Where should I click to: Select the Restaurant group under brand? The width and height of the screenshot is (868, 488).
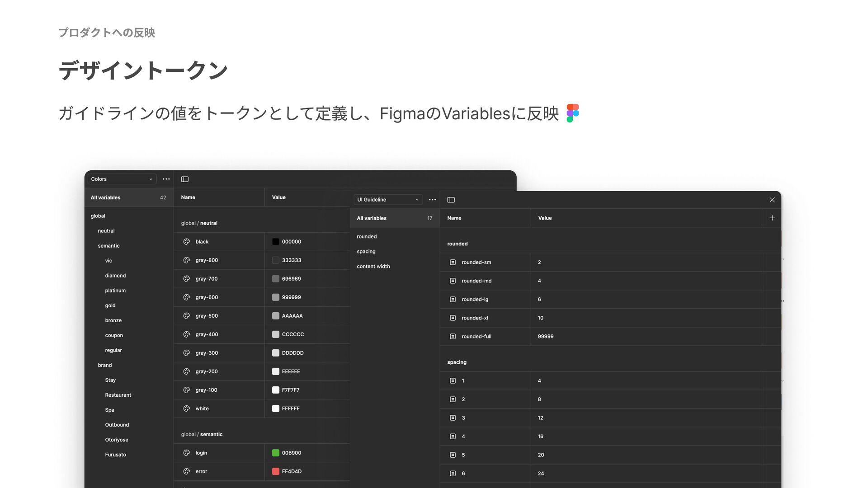118,395
